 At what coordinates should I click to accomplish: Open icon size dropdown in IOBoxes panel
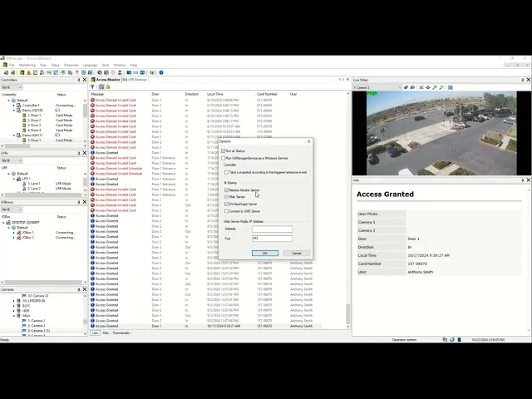pos(12,209)
